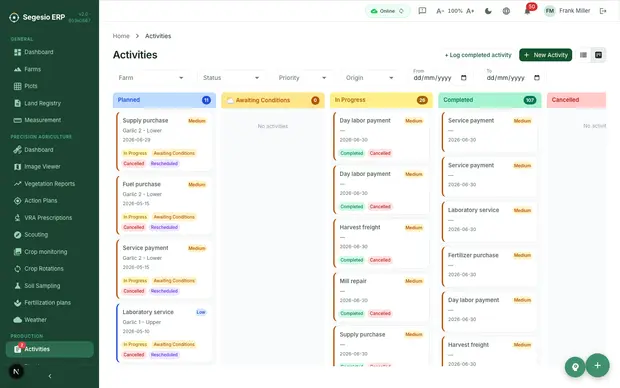
Task: Click the logout icon
Action: (603, 11)
